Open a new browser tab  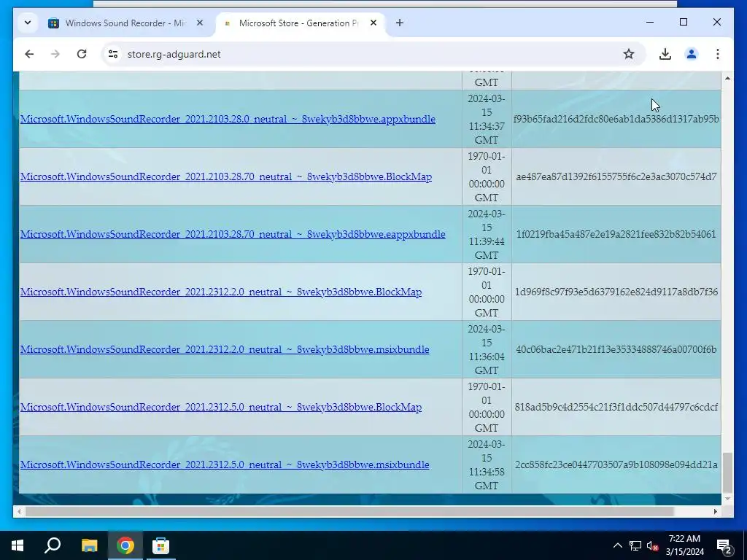pyautogui.click(x=399, y=23)
